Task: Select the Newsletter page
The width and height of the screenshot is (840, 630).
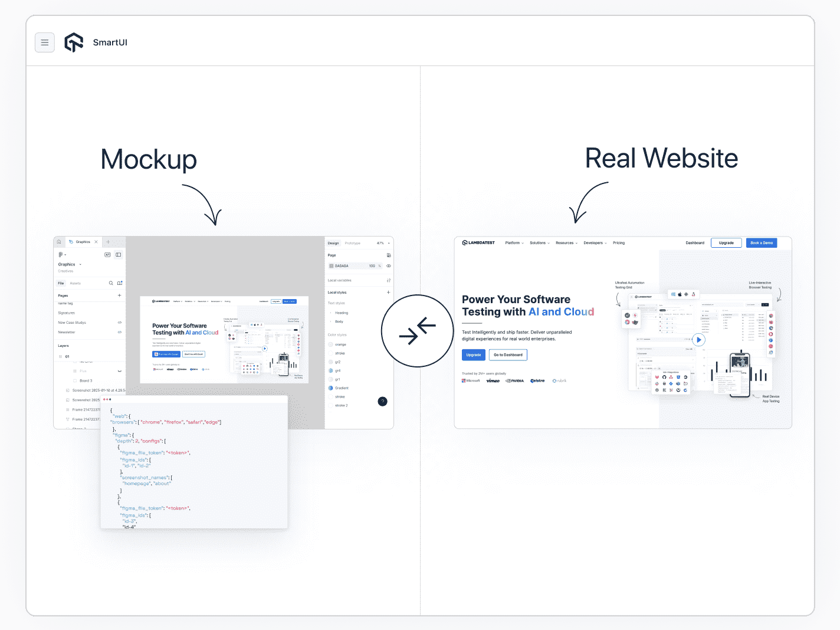Action: pyautogui.click(x=67, y=332)
